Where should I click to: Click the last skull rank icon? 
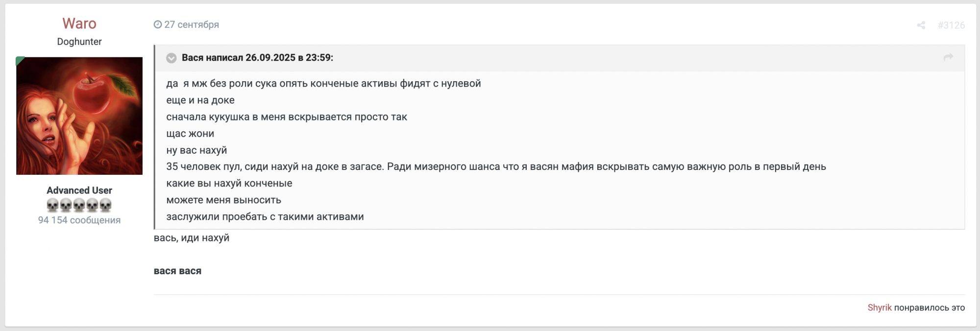pos(105,205)
